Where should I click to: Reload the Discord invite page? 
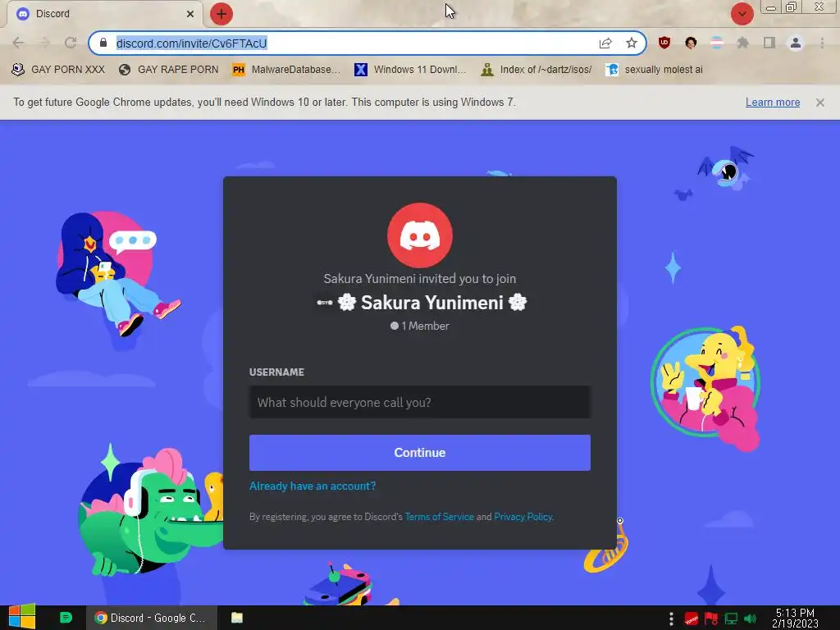[x=71, y=43]
